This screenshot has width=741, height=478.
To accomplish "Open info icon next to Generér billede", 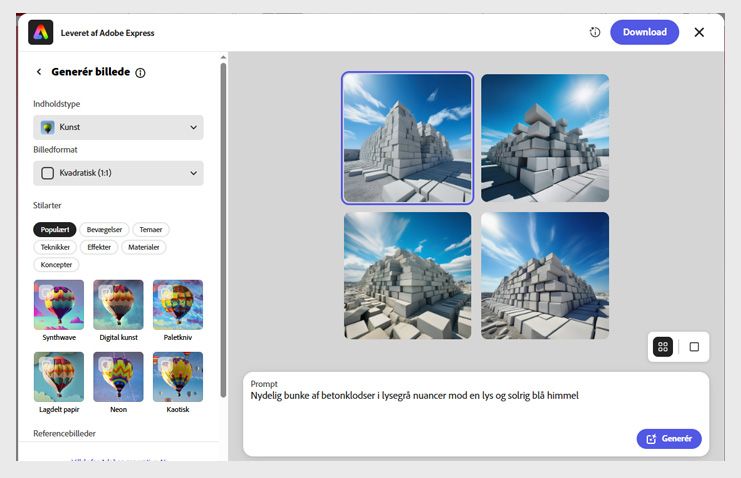I will pos(140,73).
